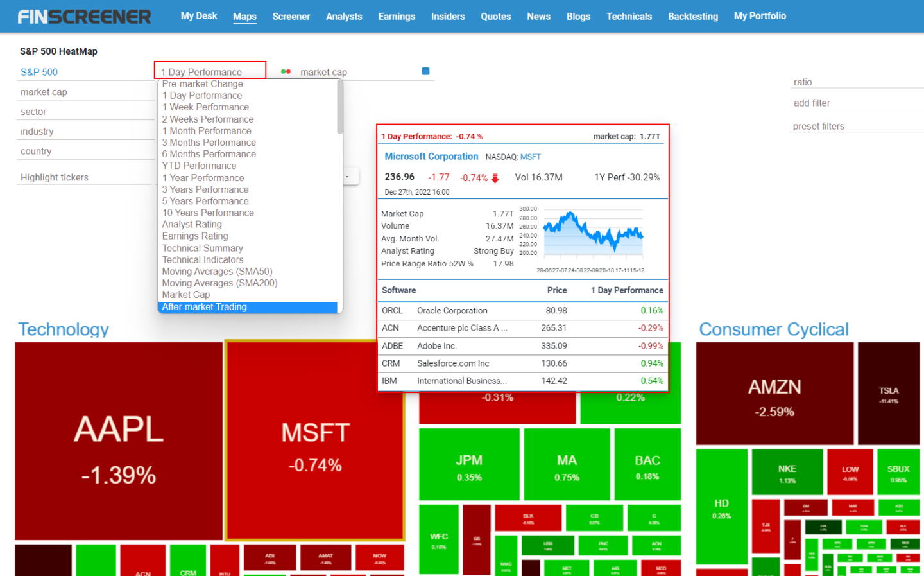This screenshot has height=576, width=924.
Task: Choose After-market Trading highlighted option
Action: (248, 307)
